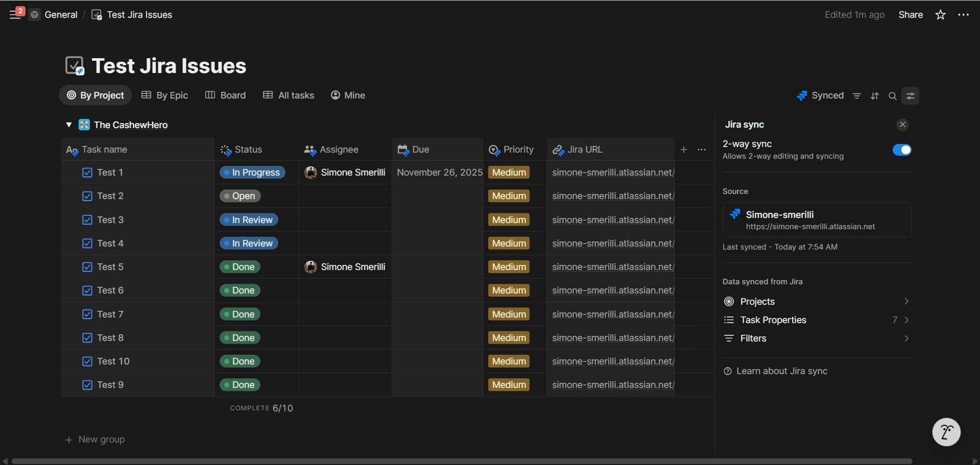Uncheck the Test 1 task checkbox
The height and width of the screenshot is (465, 980).
[x=87, y=173]
